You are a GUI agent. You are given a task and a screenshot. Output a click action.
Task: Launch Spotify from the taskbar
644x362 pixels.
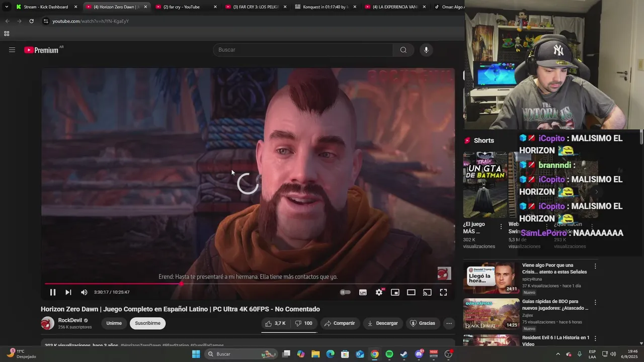[x=389, y=354]
